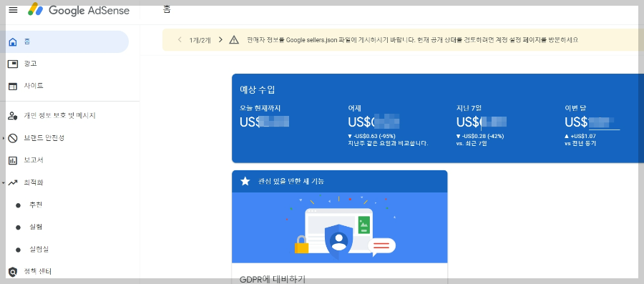Click 지난주 같은 요일과 비교합니다 text
The height and width of the screenshot is (284, 644).
[388, 144]
